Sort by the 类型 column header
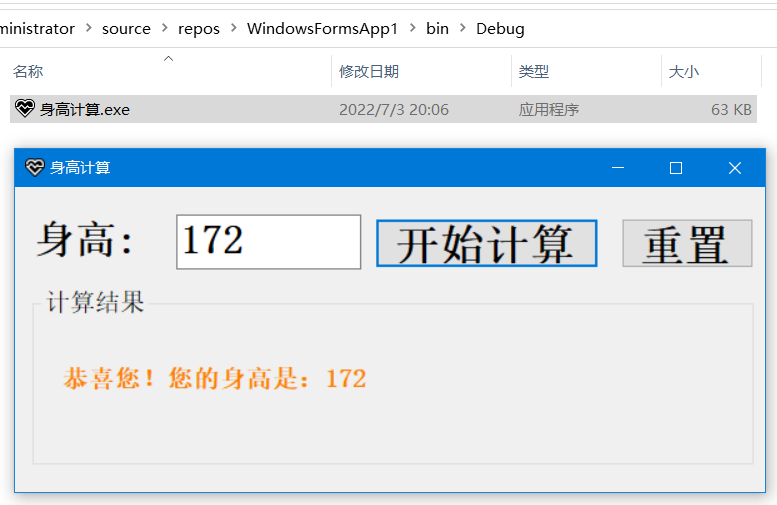This screenshot has width=777, height=505. (533, 72)
